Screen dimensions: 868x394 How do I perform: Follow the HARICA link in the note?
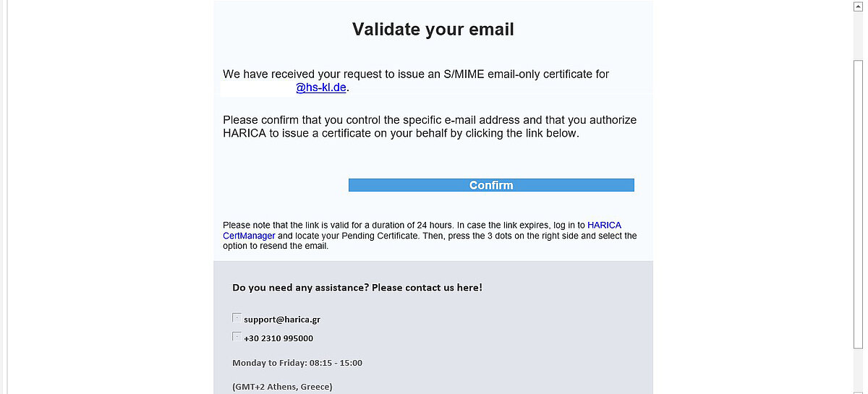604,226
